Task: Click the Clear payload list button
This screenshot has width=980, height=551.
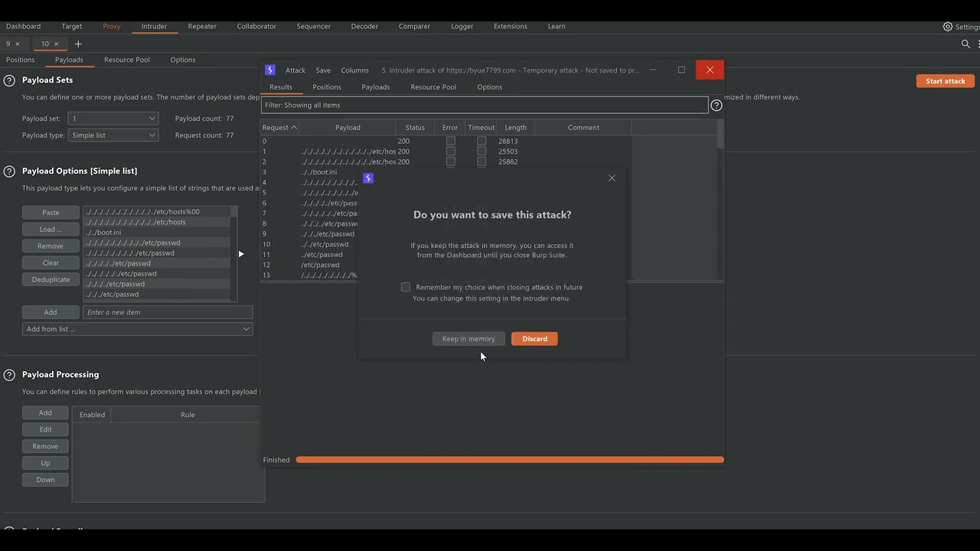Action: (x=51, y=263)
